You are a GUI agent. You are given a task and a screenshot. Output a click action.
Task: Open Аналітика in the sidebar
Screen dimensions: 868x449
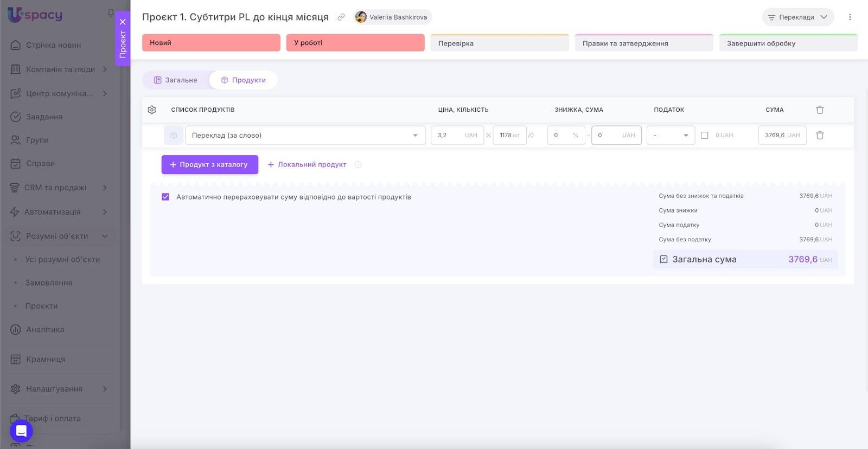(x=45, y=329)
